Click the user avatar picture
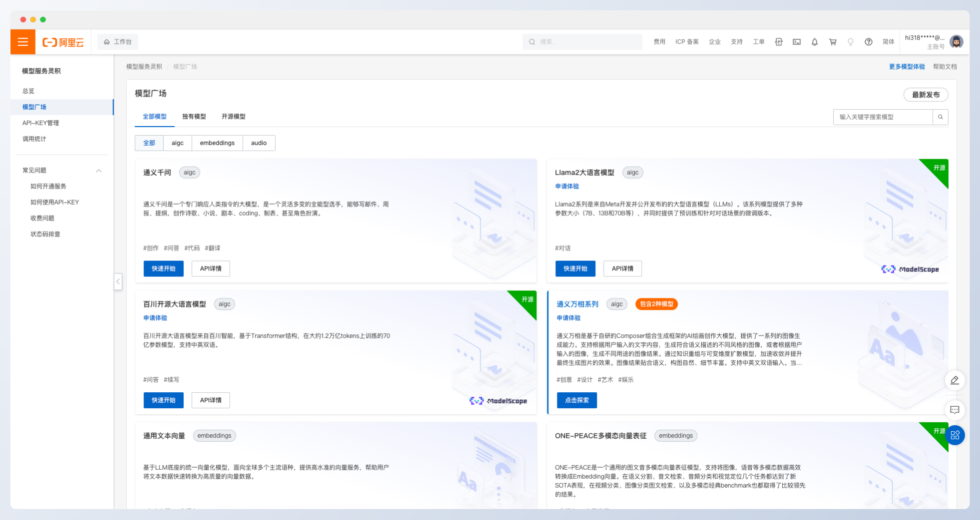The height and width of the screenshot is (520, 980). 957,42
